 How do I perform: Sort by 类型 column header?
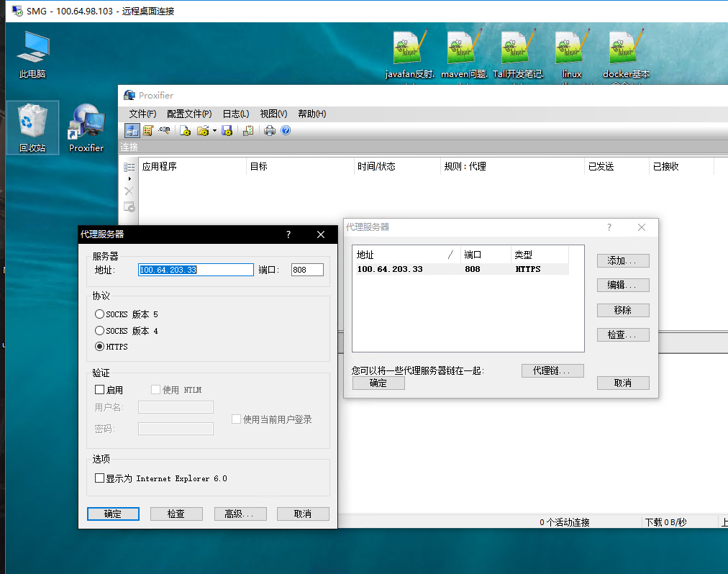click(540, 255)
